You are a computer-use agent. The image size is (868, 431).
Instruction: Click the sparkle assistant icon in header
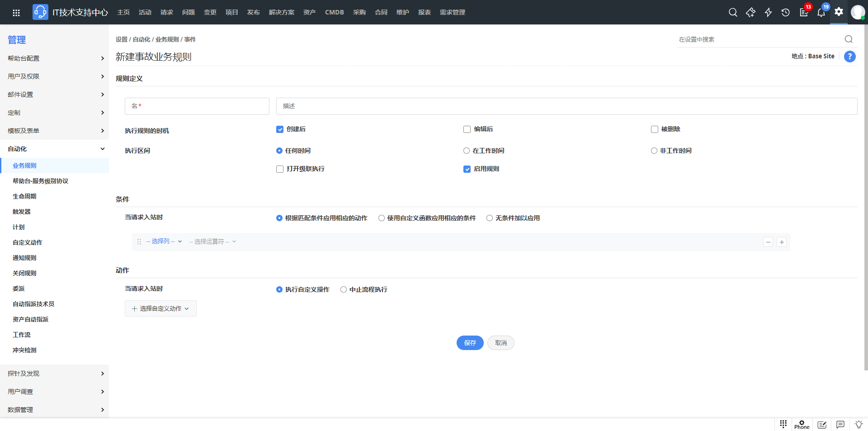[750, 13]
